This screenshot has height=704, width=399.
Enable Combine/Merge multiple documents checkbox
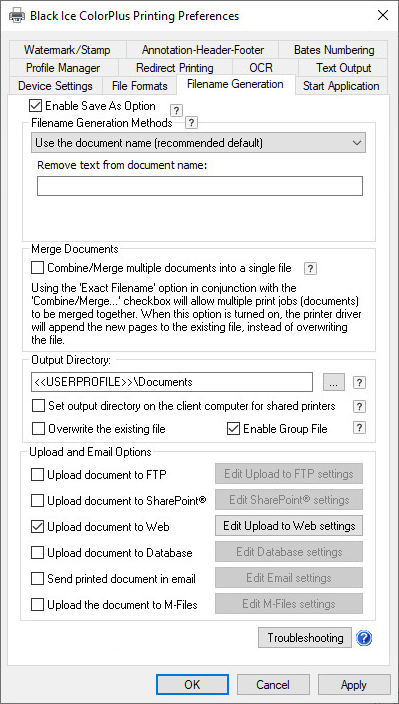pos(37,268)
